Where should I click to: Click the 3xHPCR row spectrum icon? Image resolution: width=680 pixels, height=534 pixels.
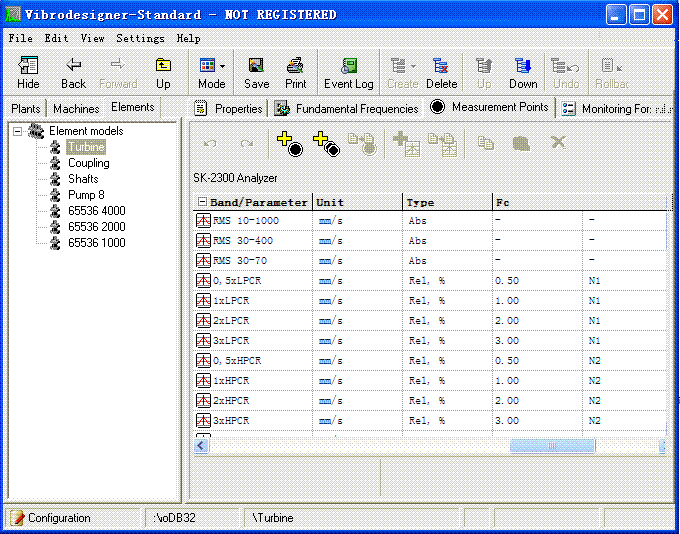coord(203,420)
